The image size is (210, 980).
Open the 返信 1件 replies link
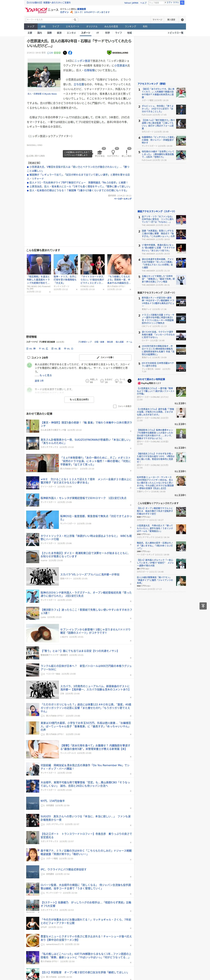coord(39,381)
